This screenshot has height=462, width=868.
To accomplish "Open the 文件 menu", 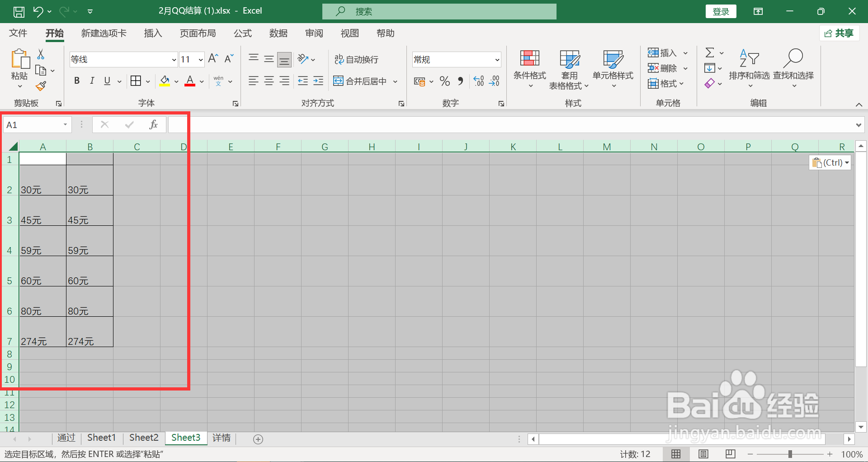I will [18, 33].
